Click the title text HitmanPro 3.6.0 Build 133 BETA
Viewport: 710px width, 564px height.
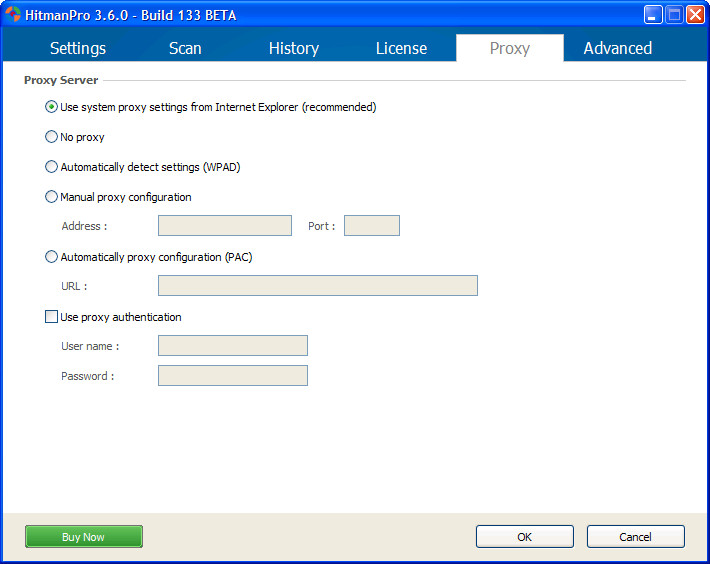pos(131,15)
